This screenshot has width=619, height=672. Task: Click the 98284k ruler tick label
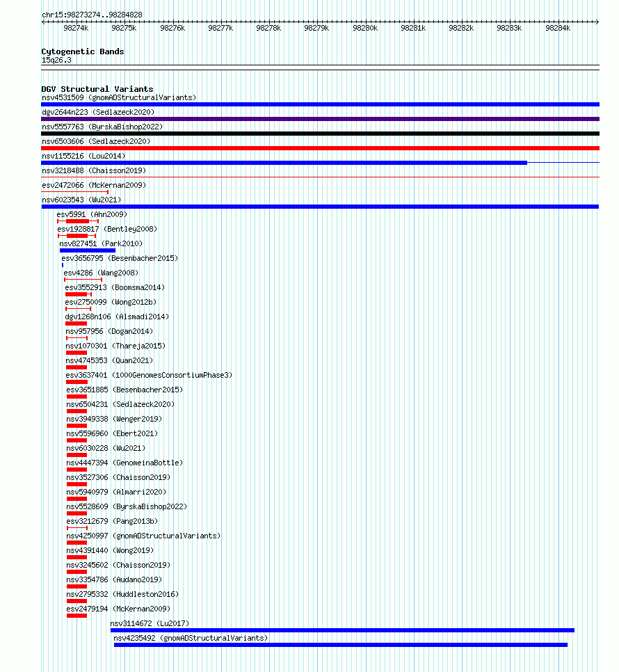(x=558, y=28)
